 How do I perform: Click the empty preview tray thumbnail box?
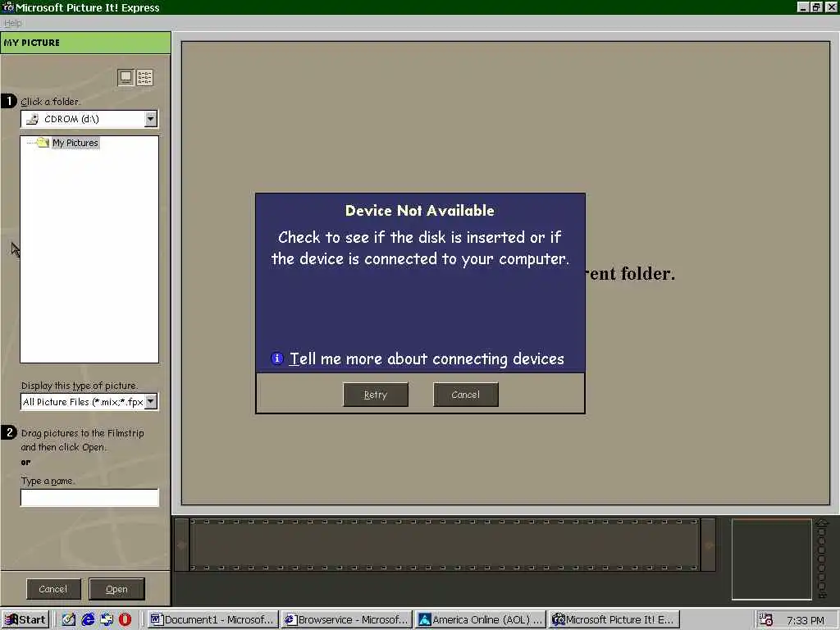click(x=771, y=559)
